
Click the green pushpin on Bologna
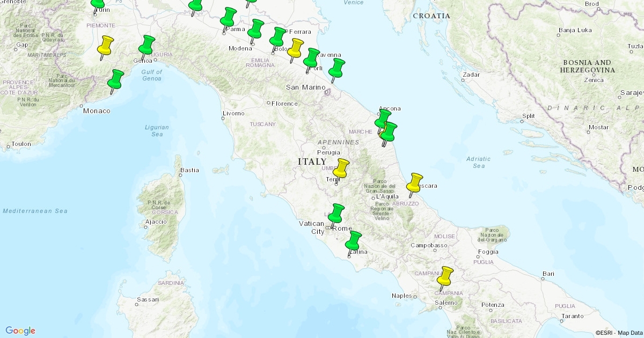tap(277, 37)
